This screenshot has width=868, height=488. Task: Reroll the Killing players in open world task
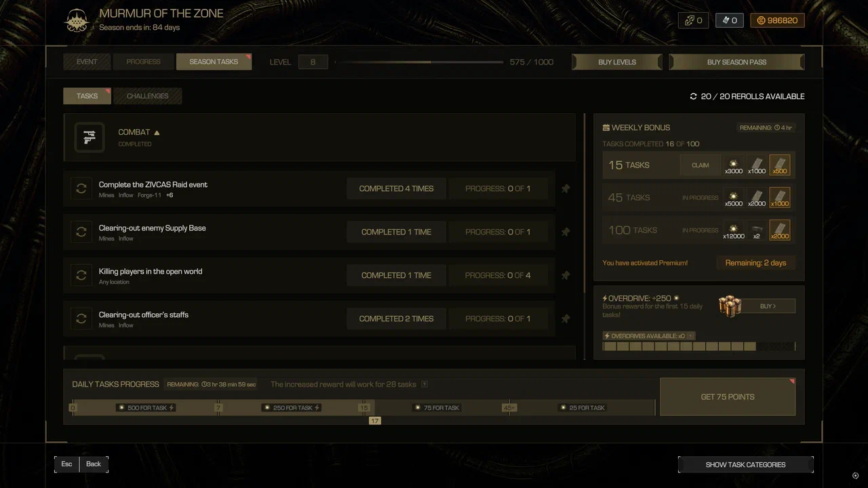click(x=81, y=275)
